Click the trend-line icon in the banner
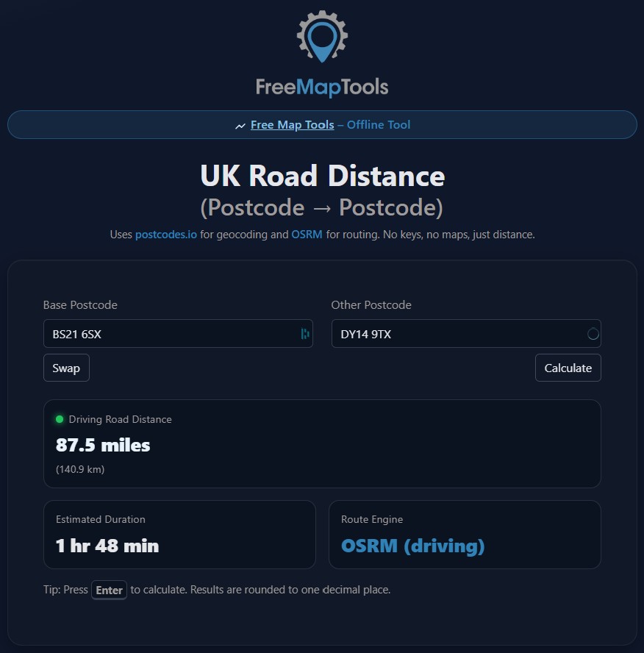 point(240,125)
